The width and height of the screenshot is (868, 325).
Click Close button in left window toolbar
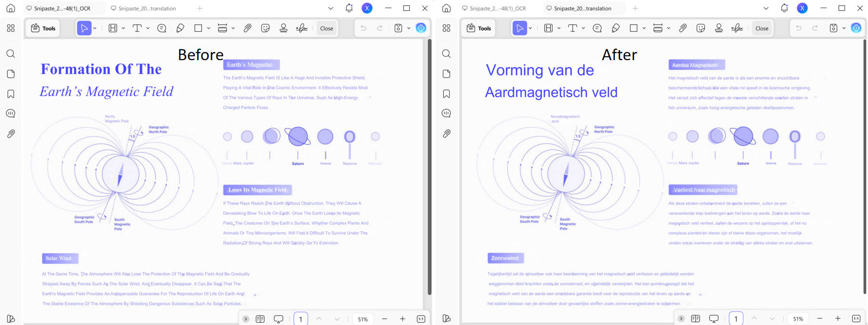(x=327, y=28)
